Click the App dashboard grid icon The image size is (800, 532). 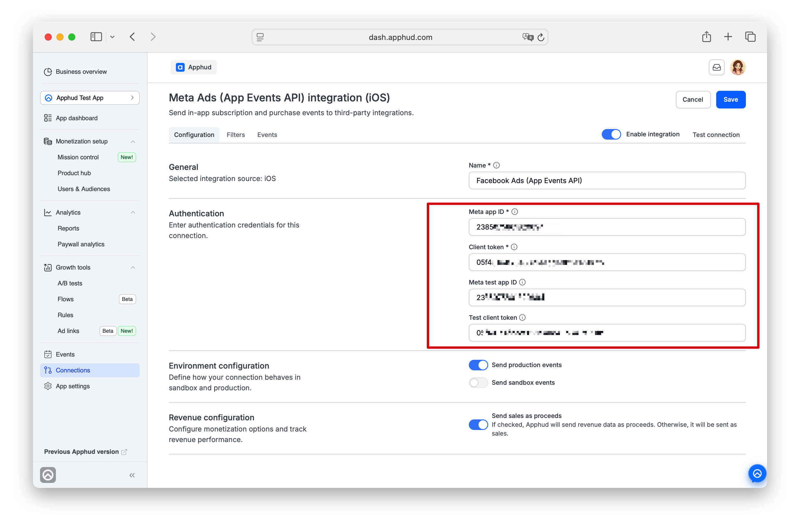click(x=48, y=118)
